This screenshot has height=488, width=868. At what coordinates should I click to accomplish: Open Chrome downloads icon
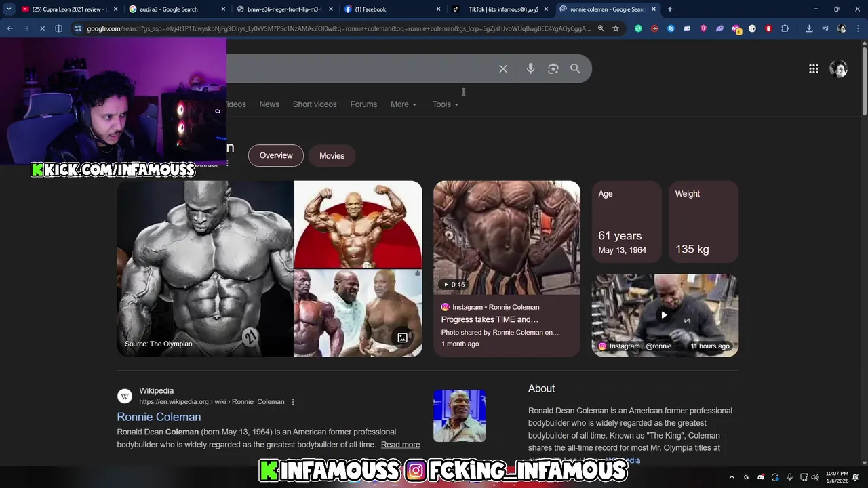809,28
